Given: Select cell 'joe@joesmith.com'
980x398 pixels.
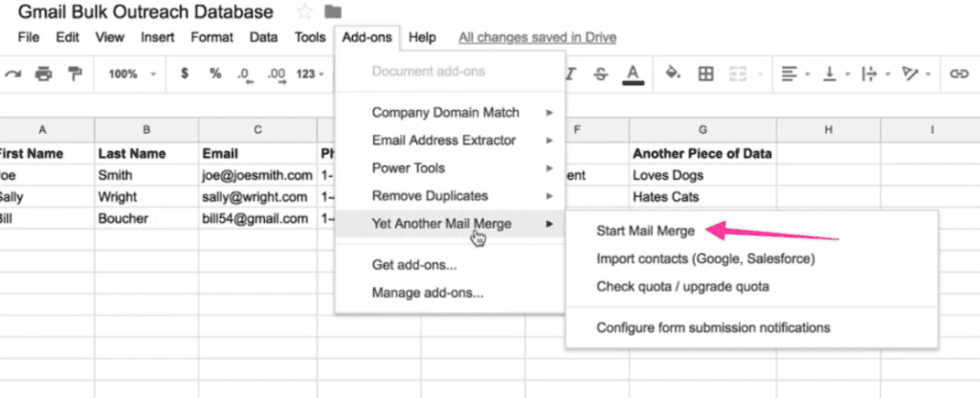Looking at the screenshot, I should pyautogui.click(x=257, y=175).
